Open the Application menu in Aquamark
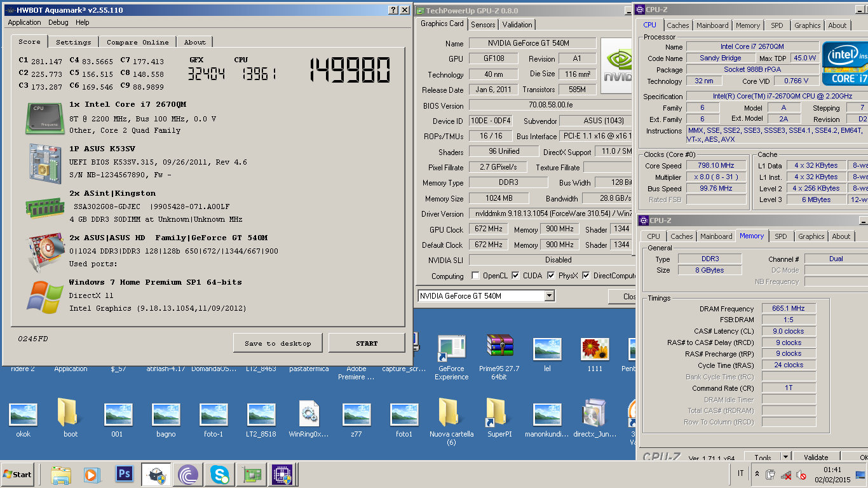This screenshot has height=488, width=868. 24,22
